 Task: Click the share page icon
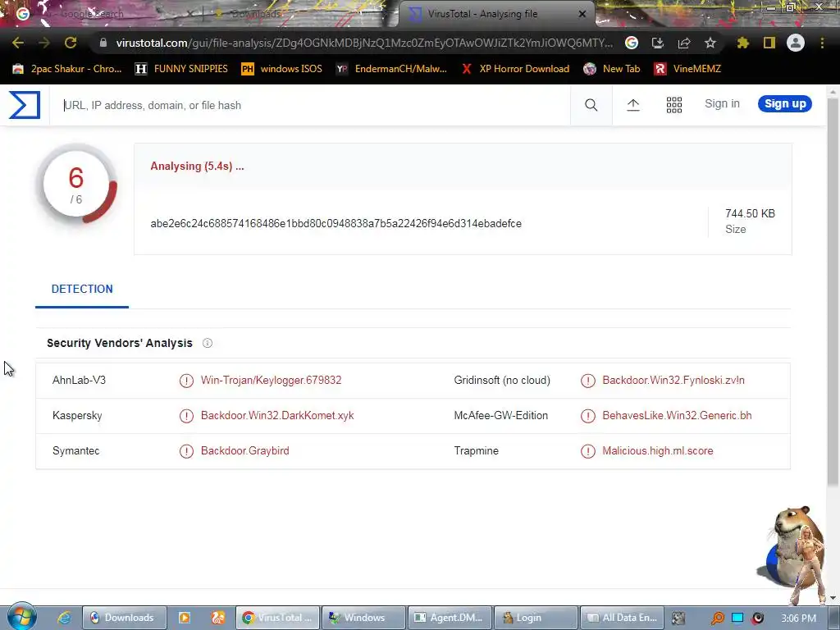(683, 43)
